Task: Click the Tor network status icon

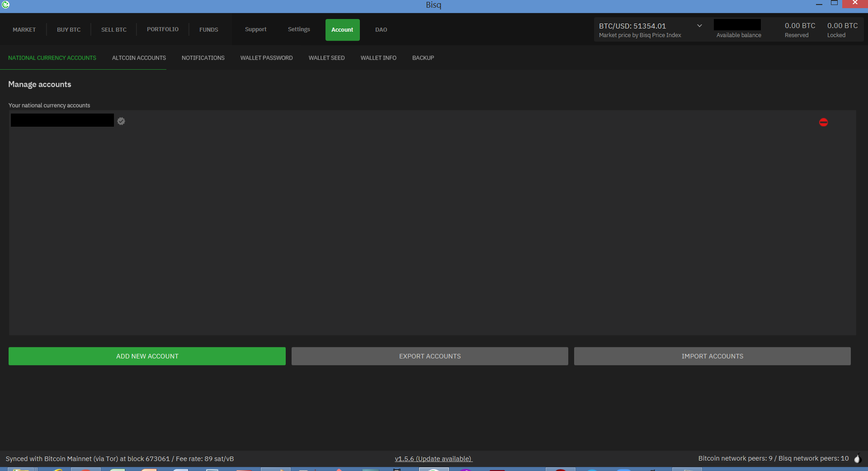Action: (857, 459)
